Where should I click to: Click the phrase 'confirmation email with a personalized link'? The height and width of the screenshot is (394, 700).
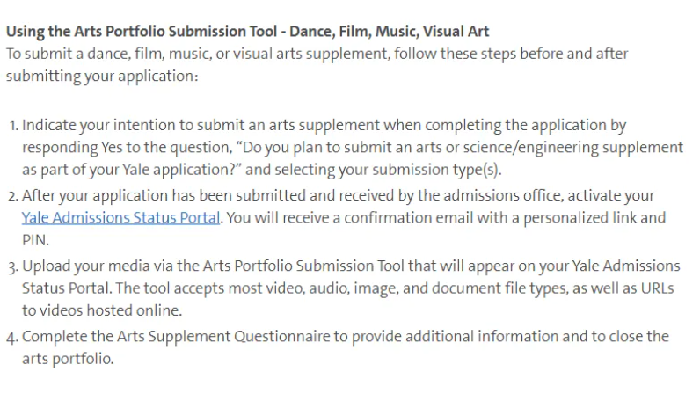click(489, 218)
